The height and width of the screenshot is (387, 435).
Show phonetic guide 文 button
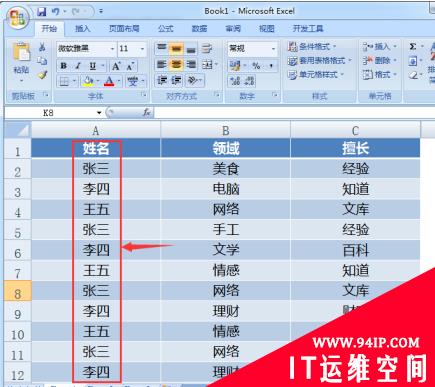click(x=133, y=81)
